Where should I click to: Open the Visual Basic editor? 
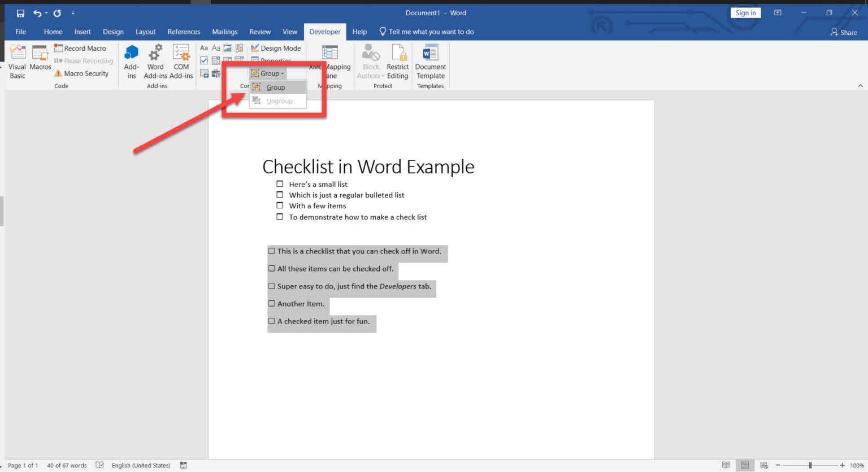click(17, 60)
